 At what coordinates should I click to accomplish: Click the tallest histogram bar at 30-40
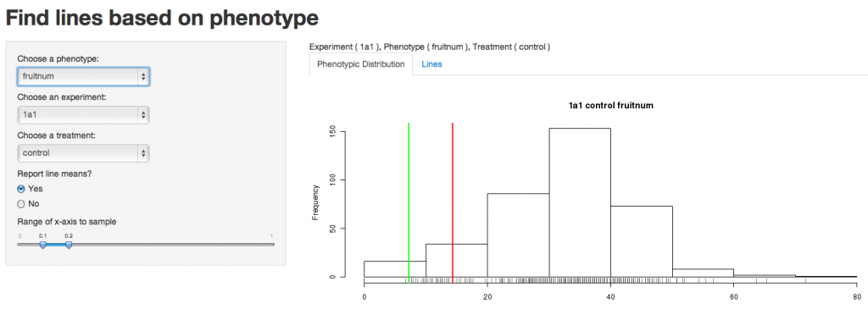(x=580, y=202)
